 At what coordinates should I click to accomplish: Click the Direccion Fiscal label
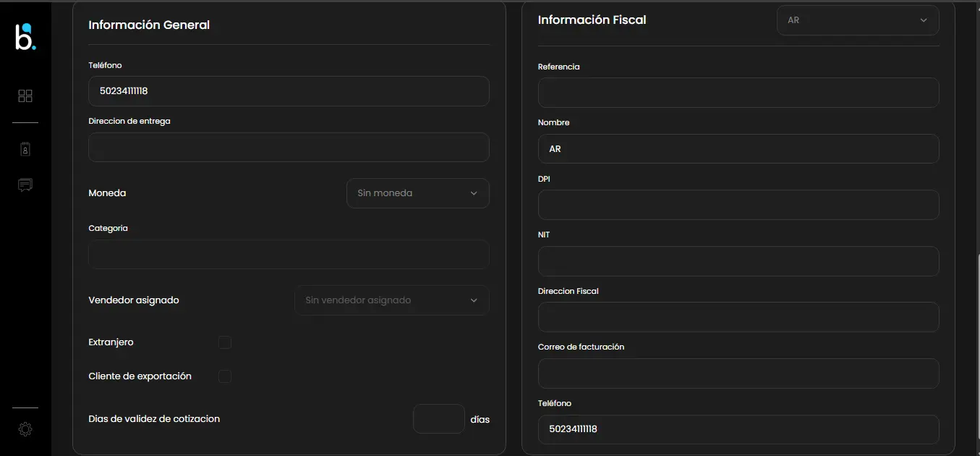tap(568, 291)
